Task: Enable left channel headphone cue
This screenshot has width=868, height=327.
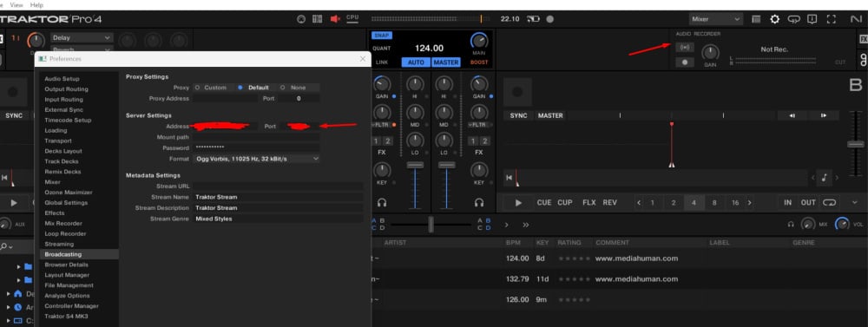Action: click(382, 202)
